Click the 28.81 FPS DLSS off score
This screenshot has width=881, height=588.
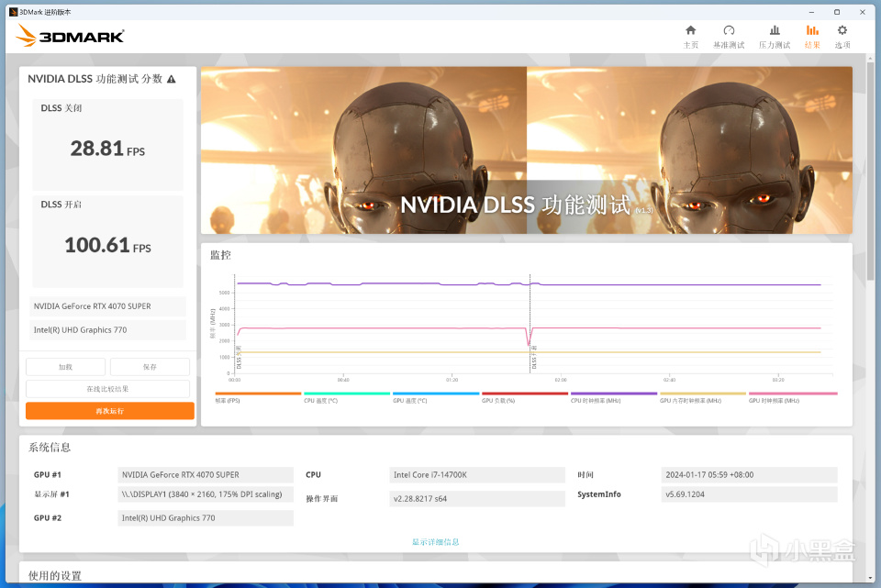point(107,149)
